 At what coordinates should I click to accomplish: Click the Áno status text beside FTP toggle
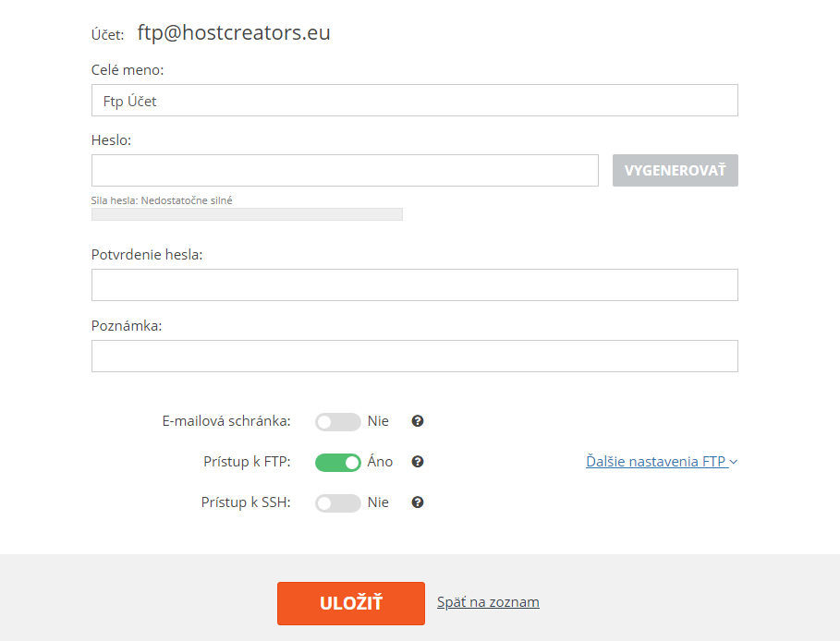(380, 462)
